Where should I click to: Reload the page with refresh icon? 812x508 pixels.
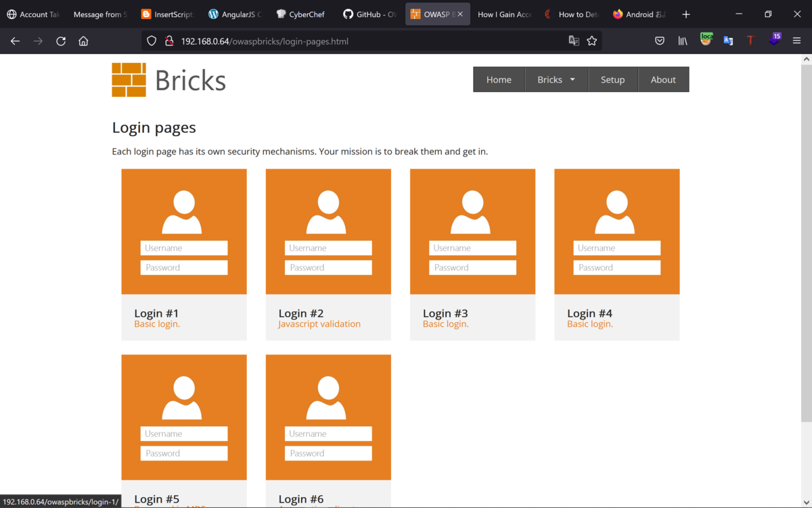(61, 41)
